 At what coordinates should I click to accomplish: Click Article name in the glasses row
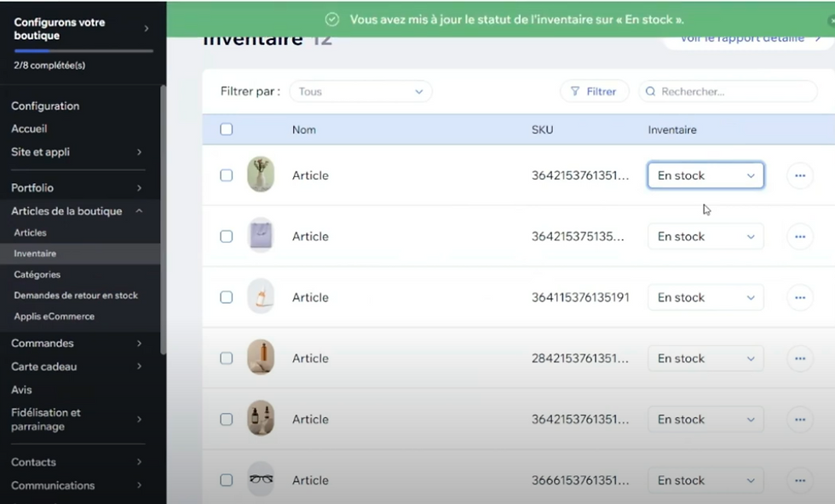310,480
